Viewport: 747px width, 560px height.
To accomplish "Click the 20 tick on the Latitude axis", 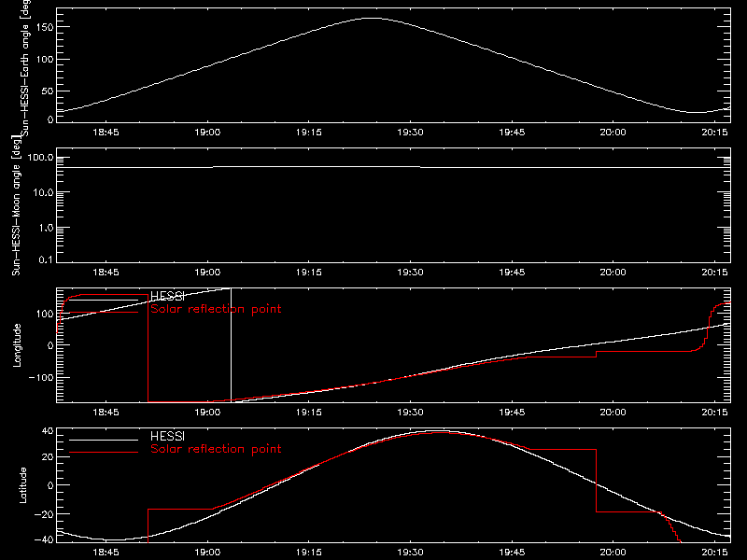I will click(48, 456).
